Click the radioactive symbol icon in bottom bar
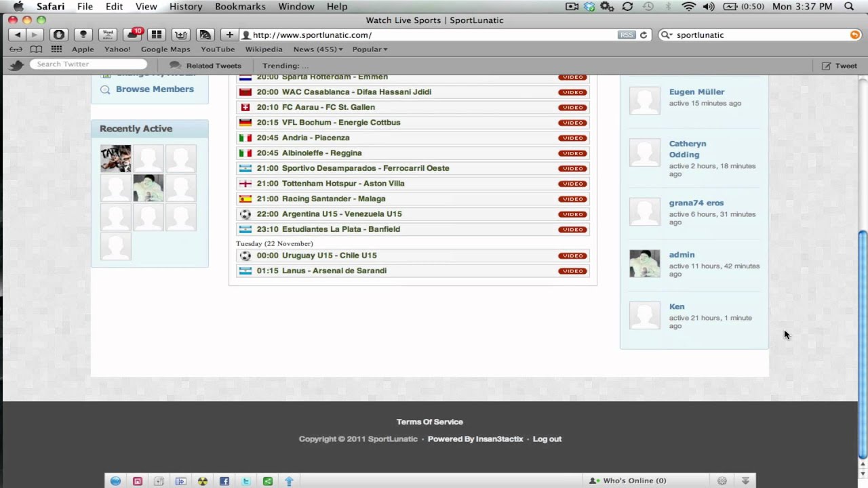This screenshot has height=488, width=868. [202, 481]
